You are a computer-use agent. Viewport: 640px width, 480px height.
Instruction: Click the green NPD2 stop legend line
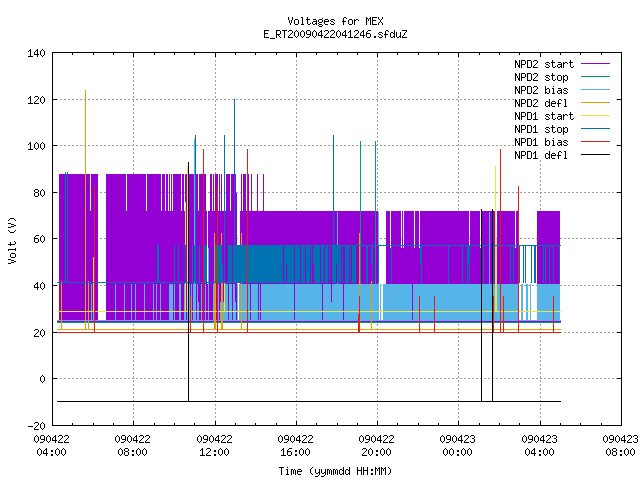[596, 76]
